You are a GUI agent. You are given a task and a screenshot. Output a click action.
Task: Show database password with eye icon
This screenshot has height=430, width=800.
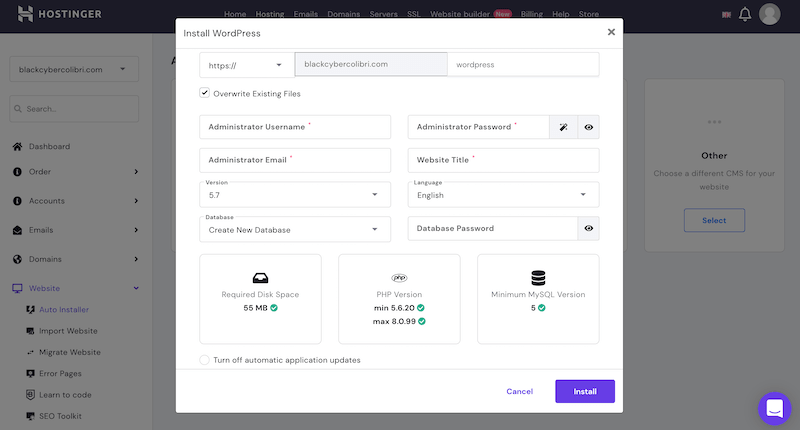[x=588, y=229]
